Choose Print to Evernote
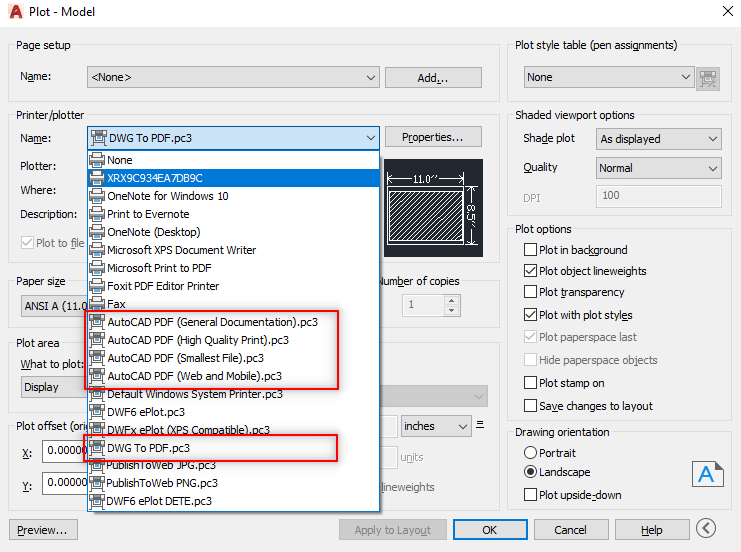741x552 pixels. pyautogui.click(x=233, y=214)
